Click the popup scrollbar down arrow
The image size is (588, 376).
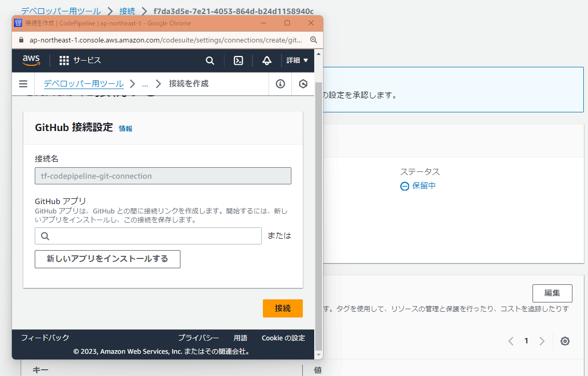tap(319, 355)
